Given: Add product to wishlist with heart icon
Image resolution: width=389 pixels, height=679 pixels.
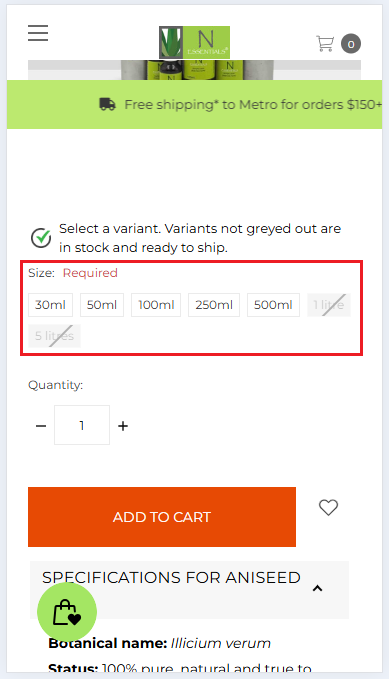Looking at the screenshot, I should point(328,507).
